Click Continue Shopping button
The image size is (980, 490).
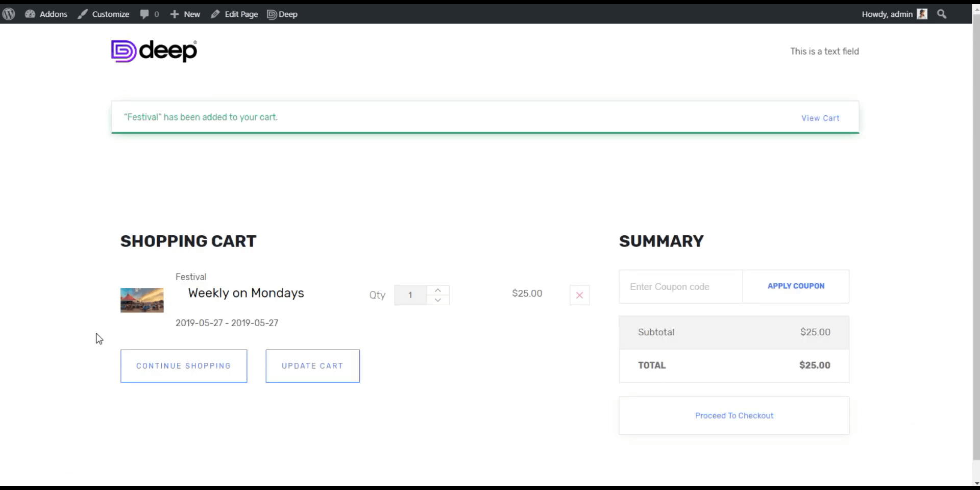pyautogui.click(x=184, y=366)
